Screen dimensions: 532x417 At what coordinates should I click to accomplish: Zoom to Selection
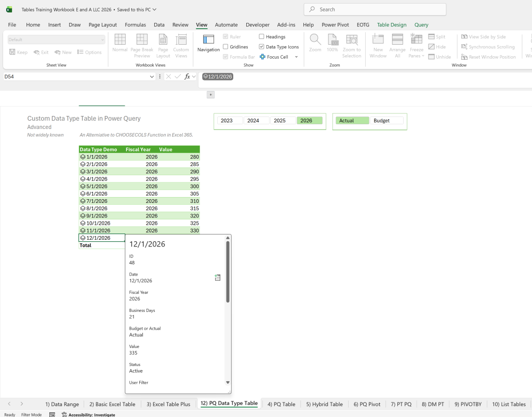352,46
